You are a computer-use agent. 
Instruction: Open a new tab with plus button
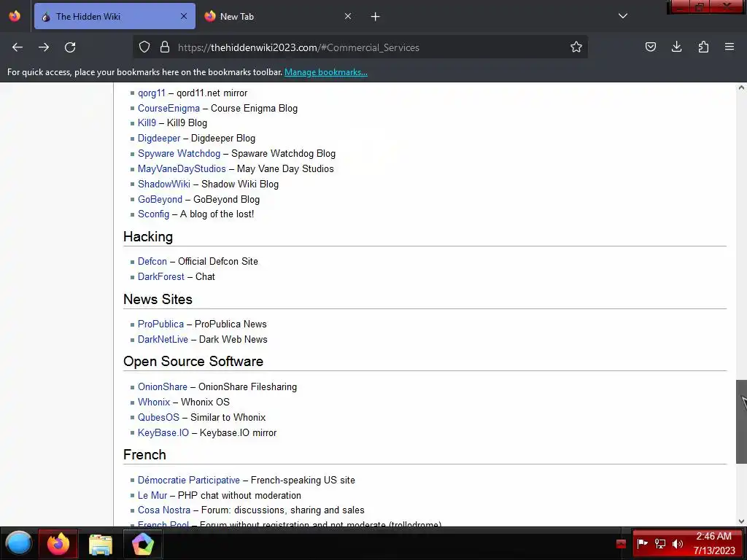click(x=376, y=17)
